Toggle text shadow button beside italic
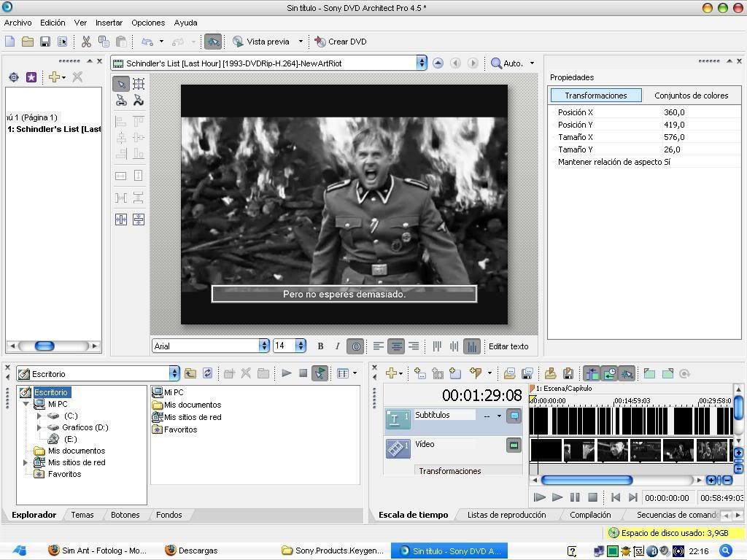Screen dimensions: 747x560 (x=355, y=346)
